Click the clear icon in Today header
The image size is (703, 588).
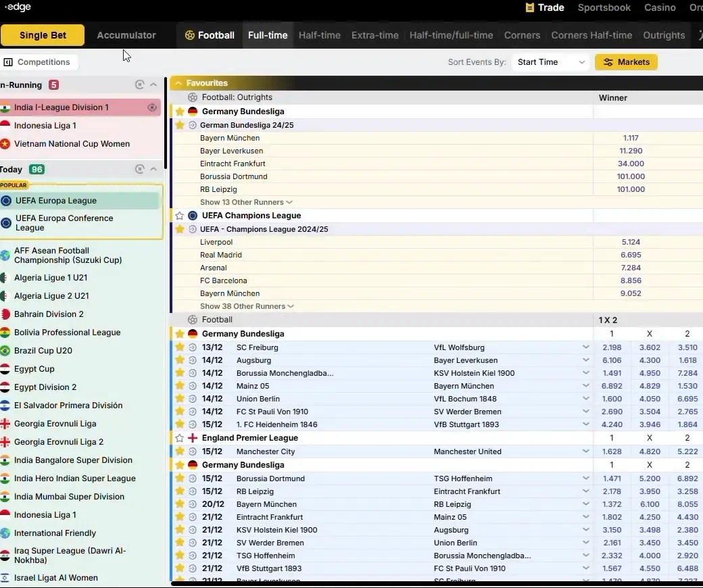[x=140, y=169]
